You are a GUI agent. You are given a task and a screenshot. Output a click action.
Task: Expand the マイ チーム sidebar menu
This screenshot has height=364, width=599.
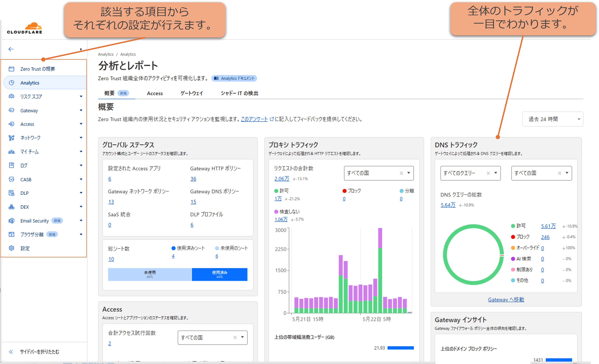[x=81, y=152]
